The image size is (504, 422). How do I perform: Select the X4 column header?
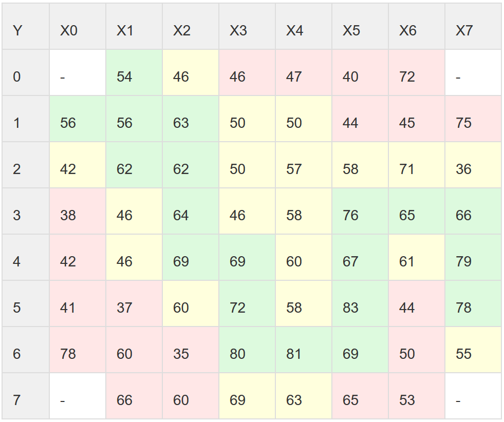pos(304,26)
